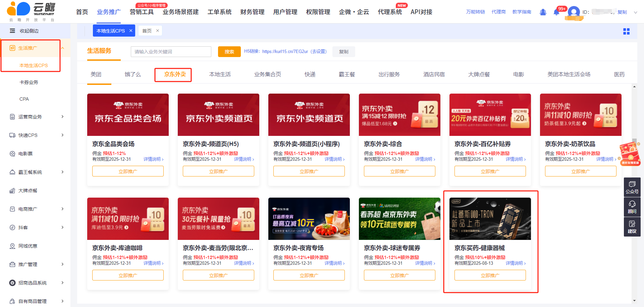Switch to the 饿了么 category tab
Viewport: 644px width, 307px height.
(133, 74)
